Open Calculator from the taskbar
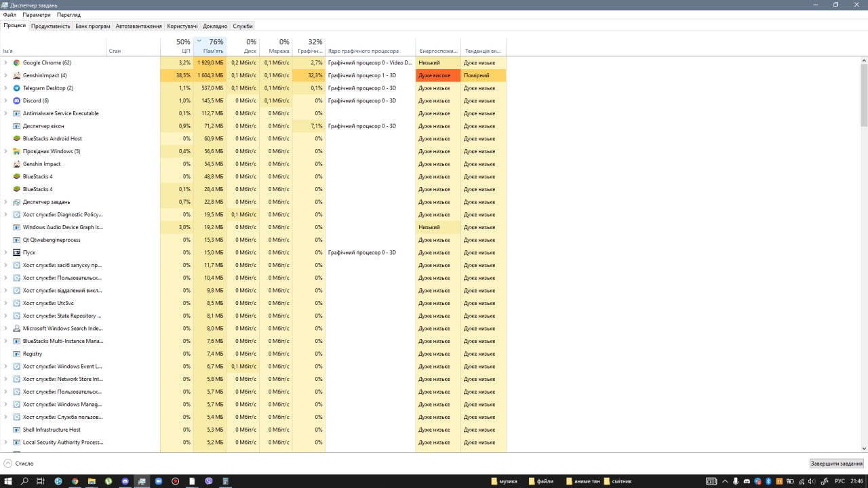This screenshot has height=488, width=868. 225,481
